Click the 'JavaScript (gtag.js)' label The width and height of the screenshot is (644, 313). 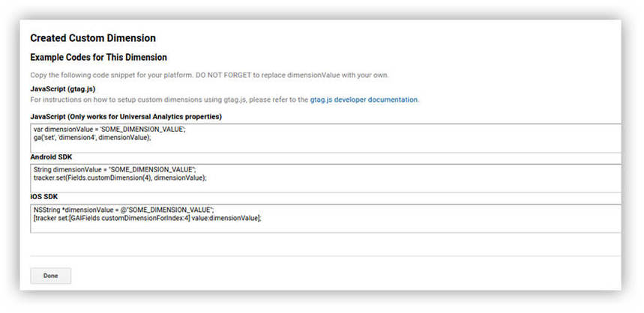pos(62,89)
